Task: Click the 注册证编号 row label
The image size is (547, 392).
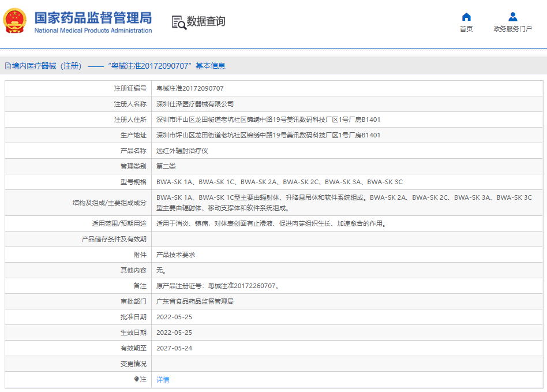Action: [130, 88]
